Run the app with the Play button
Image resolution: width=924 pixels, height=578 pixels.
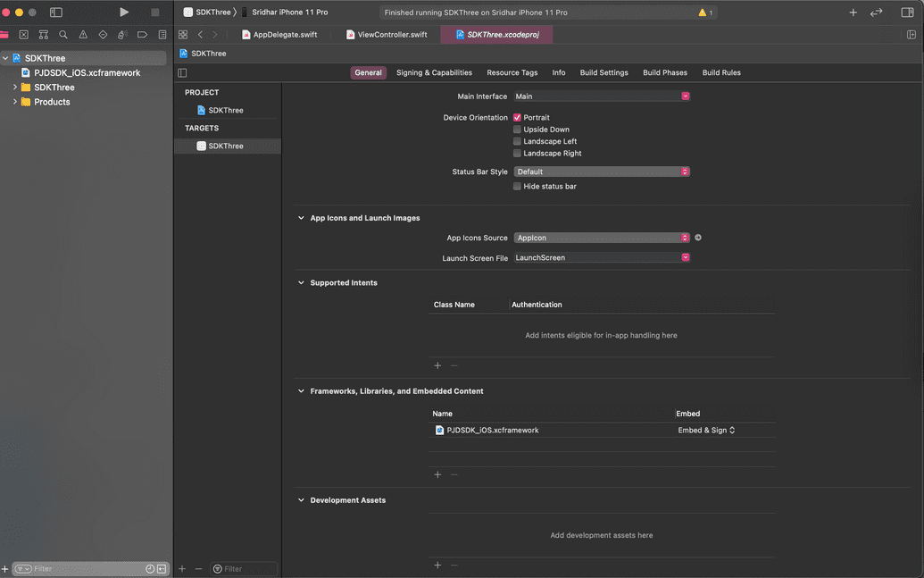[124, 12]
